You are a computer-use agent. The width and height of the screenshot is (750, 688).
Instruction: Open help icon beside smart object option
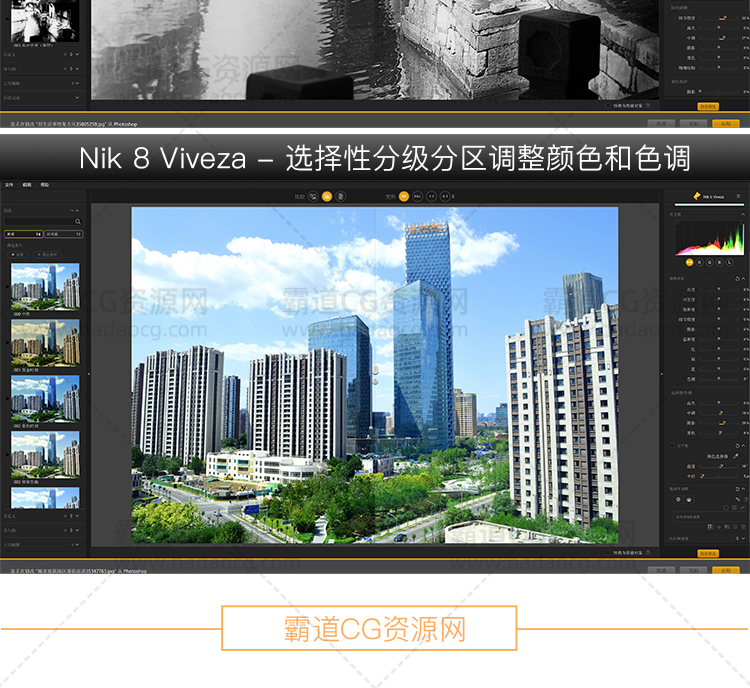tap(648, 553)
